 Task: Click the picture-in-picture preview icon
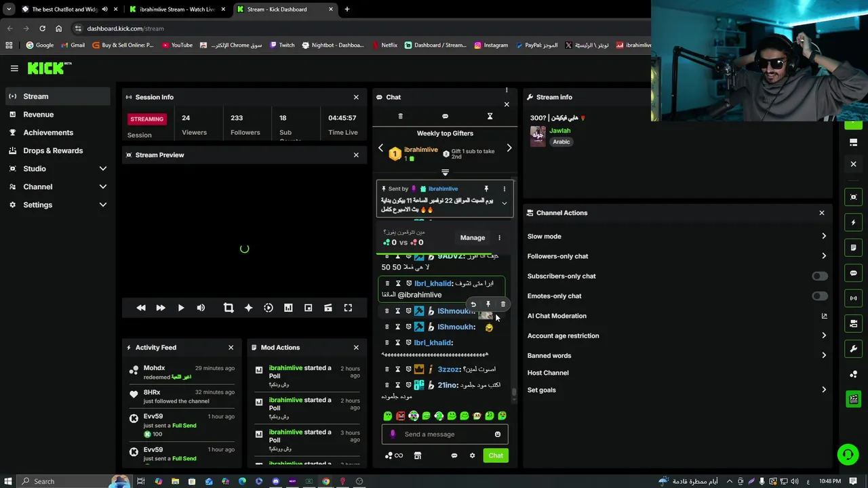308,308
